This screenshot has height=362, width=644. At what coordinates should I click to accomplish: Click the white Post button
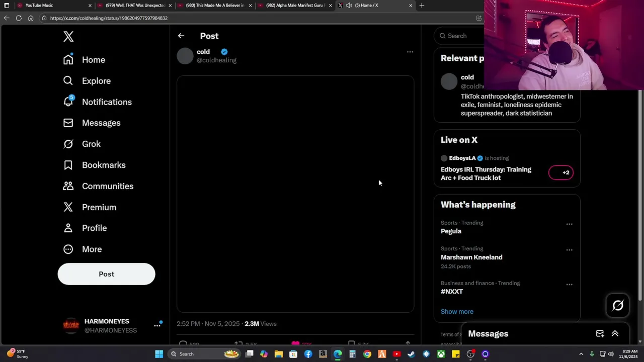(106, 274)
